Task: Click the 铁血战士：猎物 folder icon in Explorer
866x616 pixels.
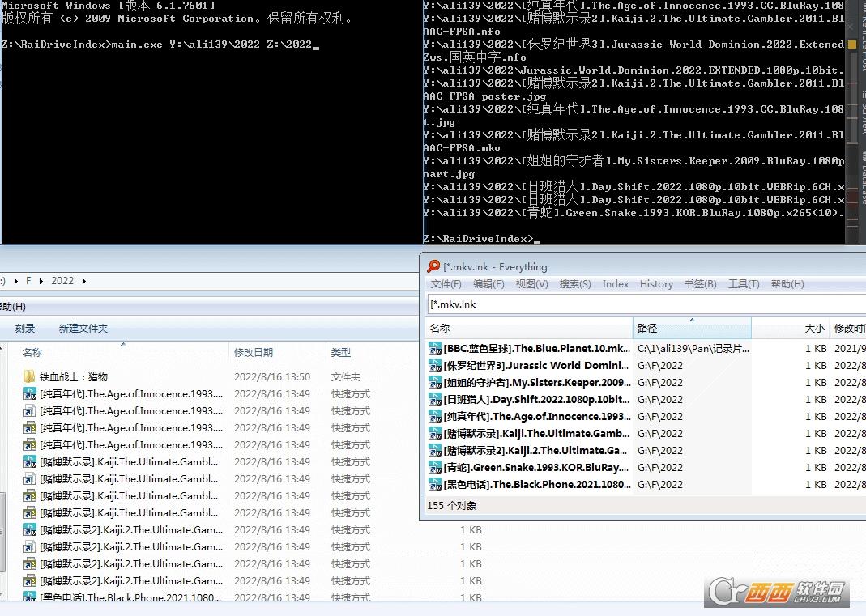Action: tap(29, 377)
